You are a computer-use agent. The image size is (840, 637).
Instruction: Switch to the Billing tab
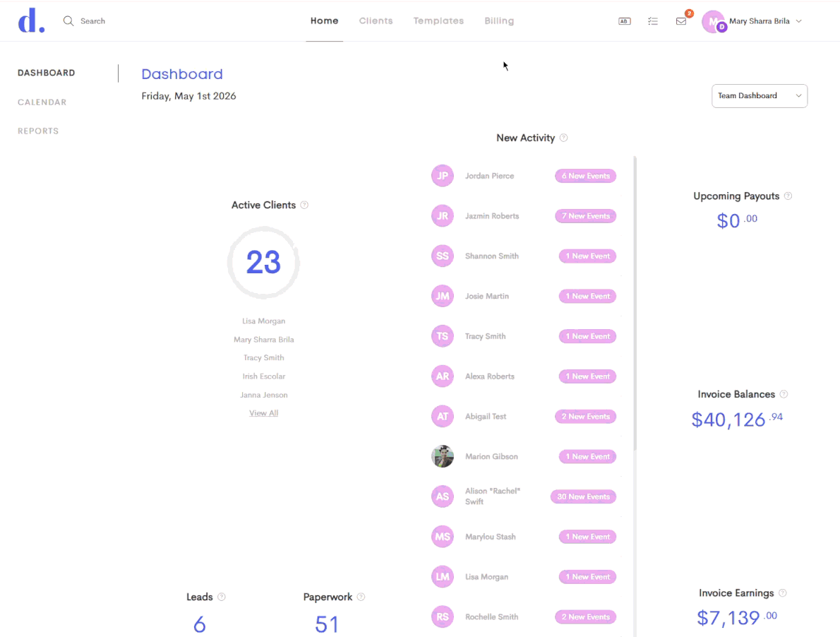499,21
